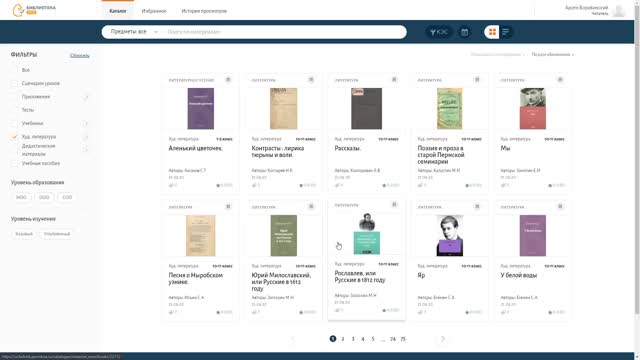This screenshot has width=640, height=360.
Task: Click the search materials input field
Action: click(x=284, y=32)
